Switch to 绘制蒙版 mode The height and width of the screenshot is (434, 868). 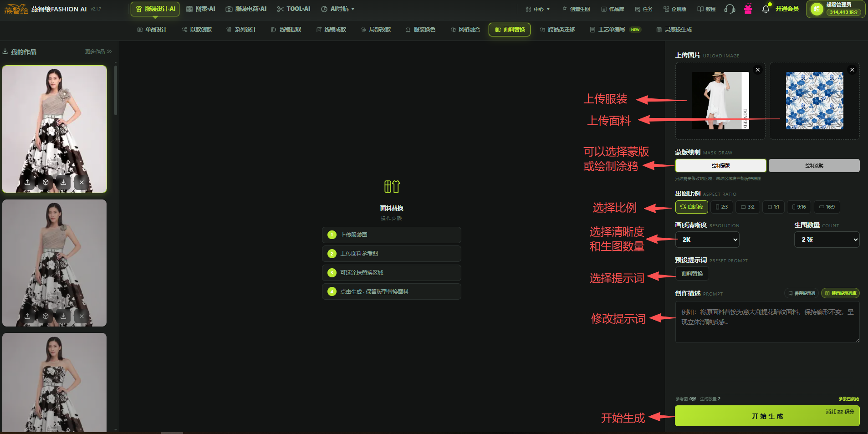(720, 165)
